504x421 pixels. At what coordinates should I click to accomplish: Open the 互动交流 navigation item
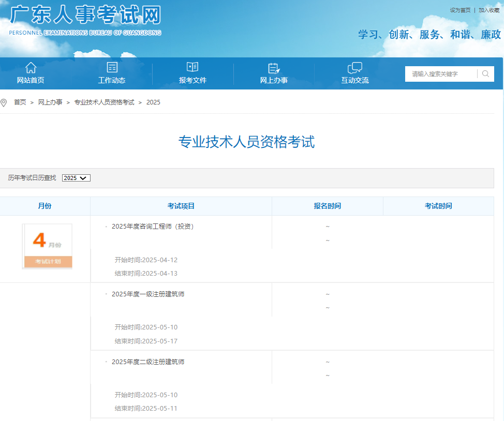coord(355,80)
